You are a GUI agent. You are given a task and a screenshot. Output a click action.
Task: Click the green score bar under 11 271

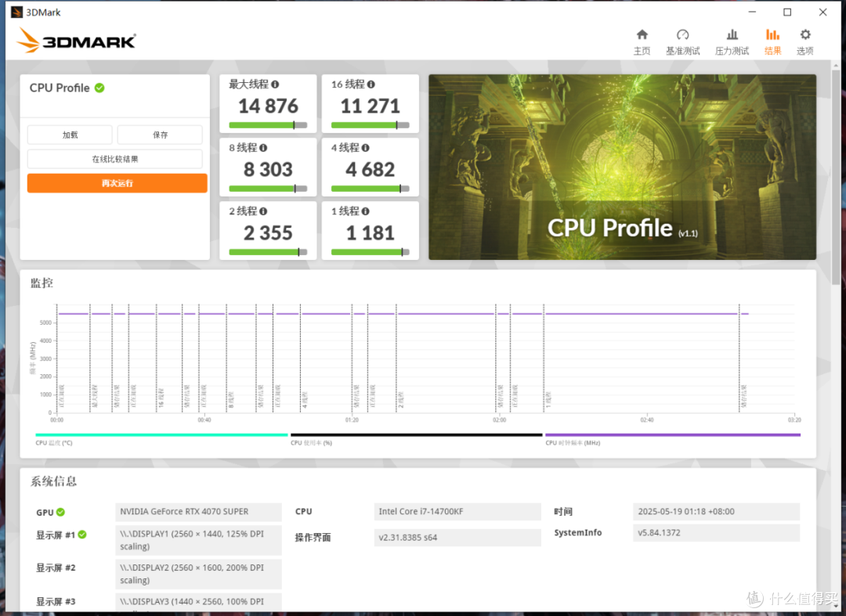click(x=370, y=125)
